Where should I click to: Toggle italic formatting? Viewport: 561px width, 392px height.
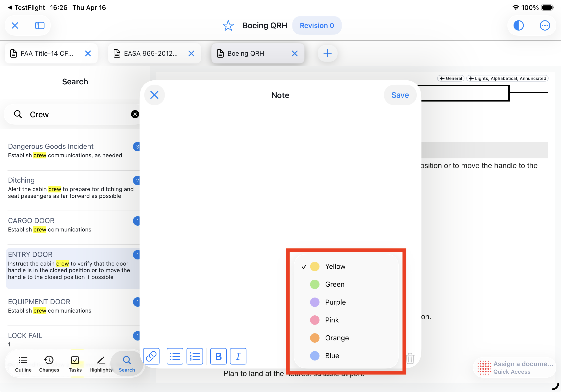click(x=238, y=356)
